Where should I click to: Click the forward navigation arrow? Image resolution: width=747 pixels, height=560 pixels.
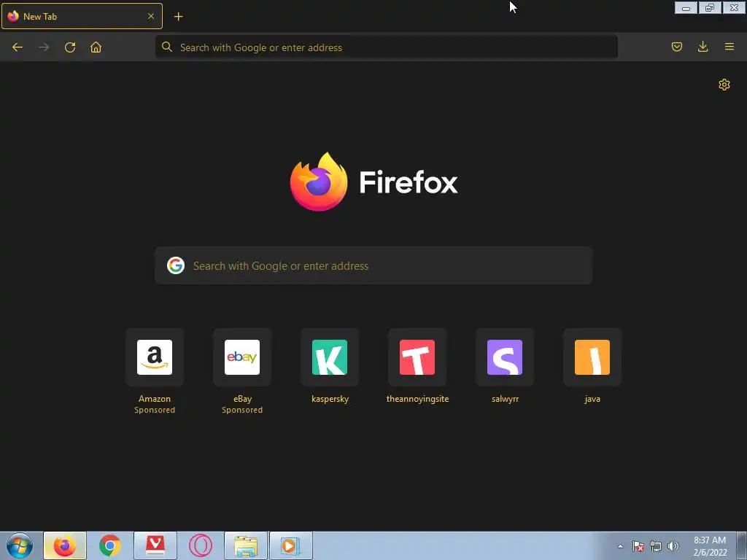(44, 47)
